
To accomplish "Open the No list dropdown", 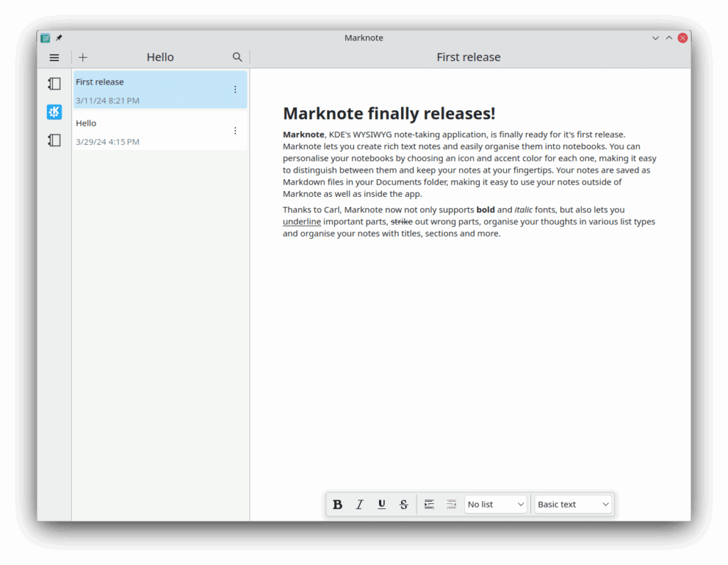I will [x=496, y=504].
